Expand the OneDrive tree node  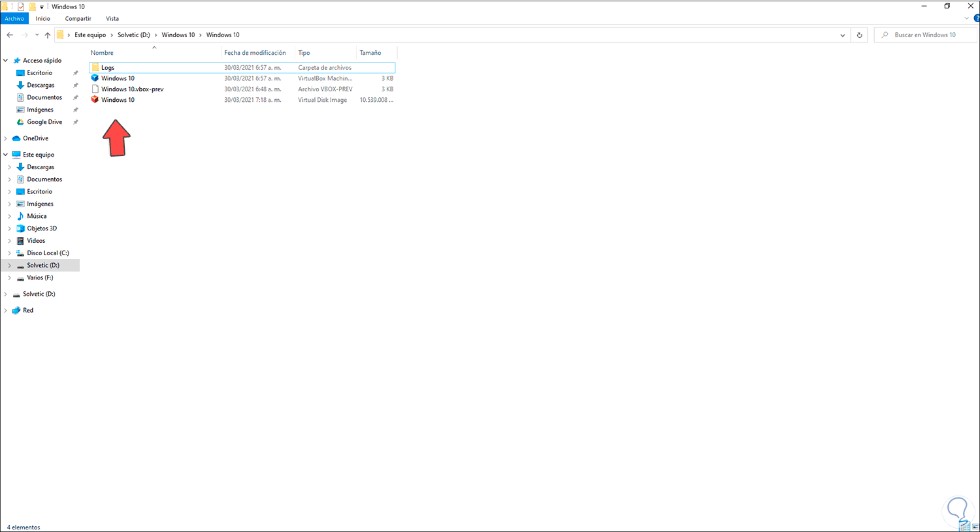(6, 138)
